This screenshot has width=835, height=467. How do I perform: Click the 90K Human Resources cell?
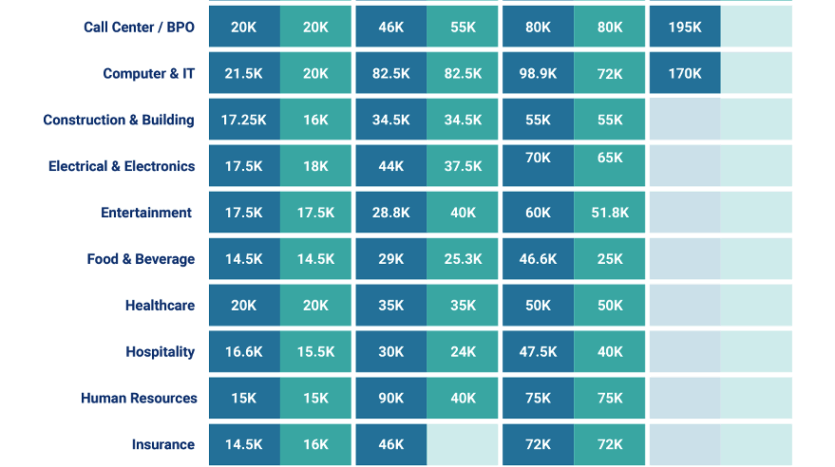click(391, 398)
